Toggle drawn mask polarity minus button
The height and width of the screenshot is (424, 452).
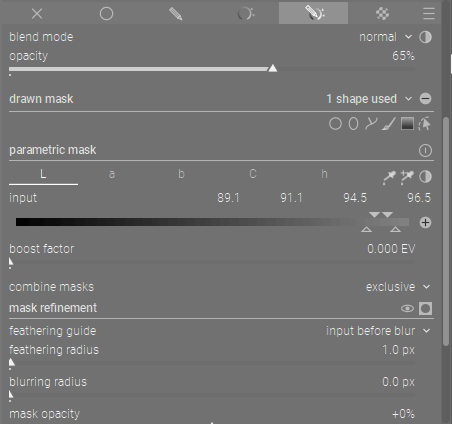pos(425,99)
